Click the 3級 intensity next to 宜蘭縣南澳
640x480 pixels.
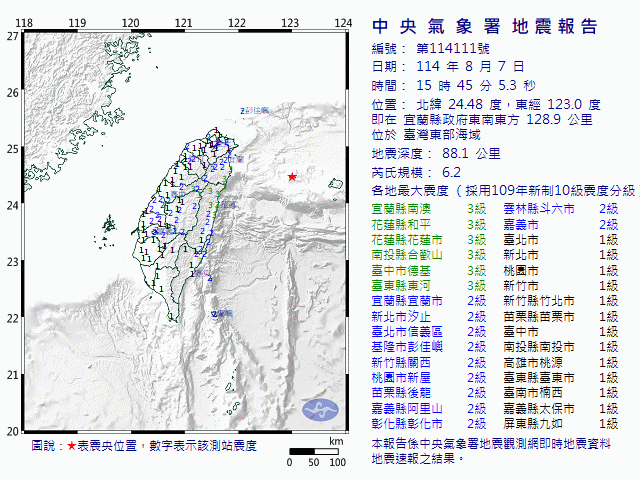pyautogui.click(x=477, y=209)
